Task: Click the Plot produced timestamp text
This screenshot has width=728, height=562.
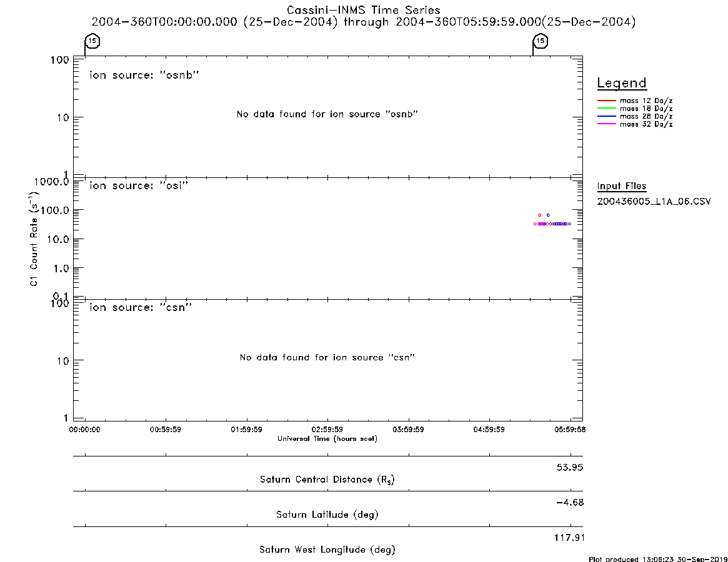Action: 658,560
